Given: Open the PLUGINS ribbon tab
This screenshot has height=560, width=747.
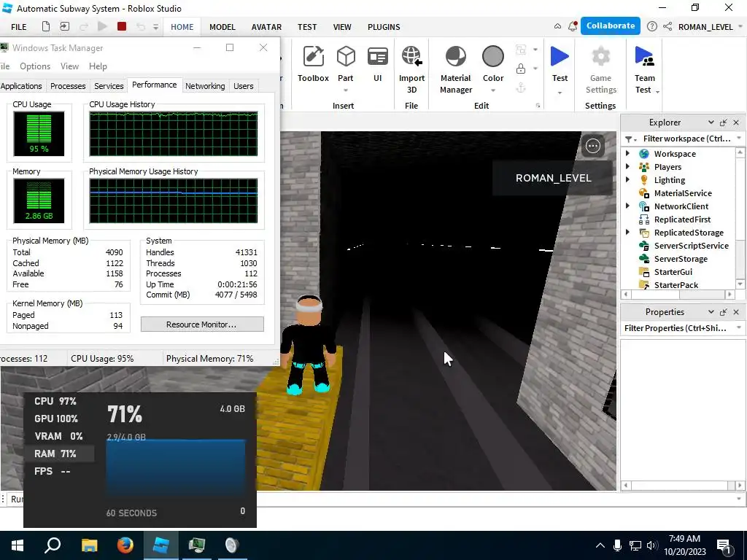Looking at the screenshot, I should [x=384, y=27].
